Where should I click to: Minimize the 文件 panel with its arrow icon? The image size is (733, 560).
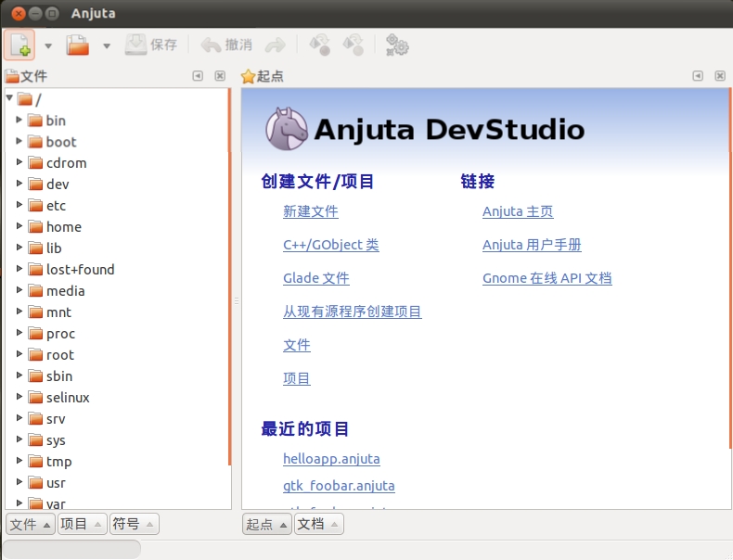(x=198, y=76)
